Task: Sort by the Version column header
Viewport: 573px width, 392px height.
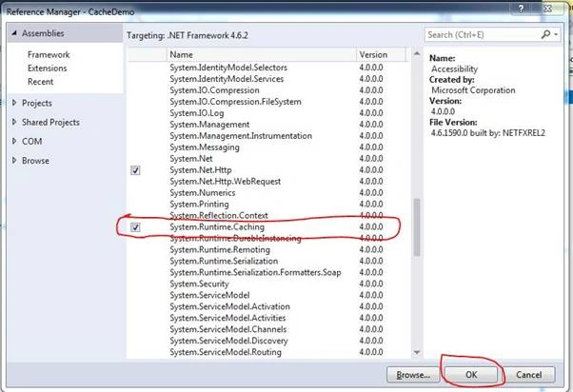Action: click(381, 55)
